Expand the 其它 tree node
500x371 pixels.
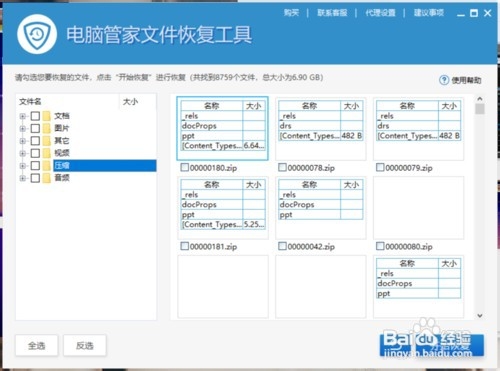coord(23,141)
